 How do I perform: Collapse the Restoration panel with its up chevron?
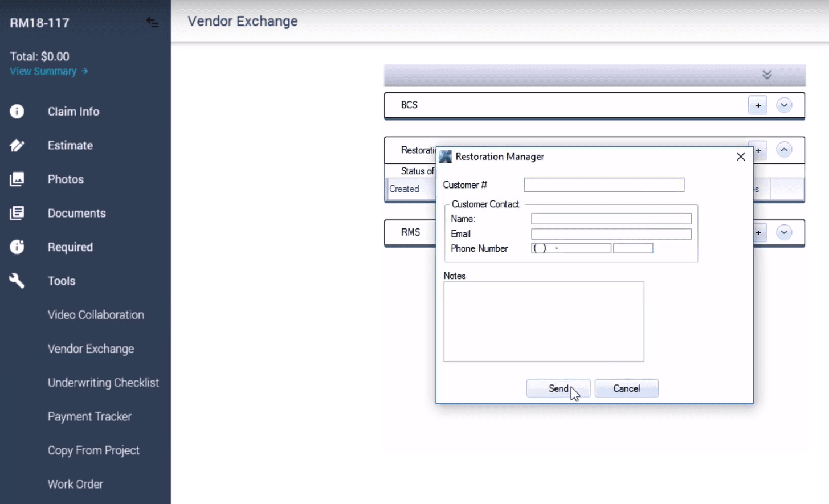pos(784,149)
